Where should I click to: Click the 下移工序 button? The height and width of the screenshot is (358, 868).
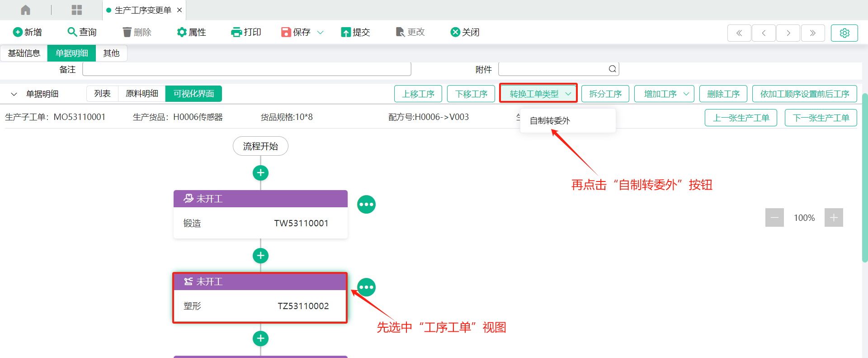[x=471, y=94]
